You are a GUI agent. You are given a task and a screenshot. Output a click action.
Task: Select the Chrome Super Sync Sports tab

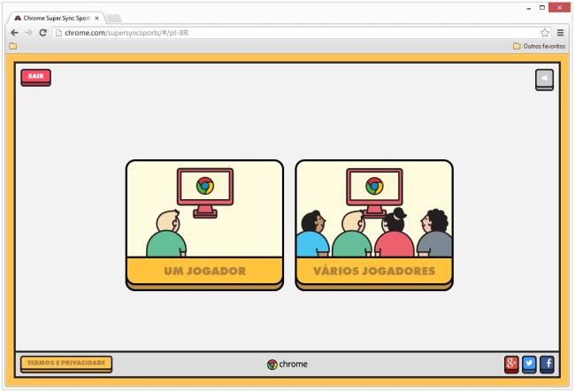(57, 18)
